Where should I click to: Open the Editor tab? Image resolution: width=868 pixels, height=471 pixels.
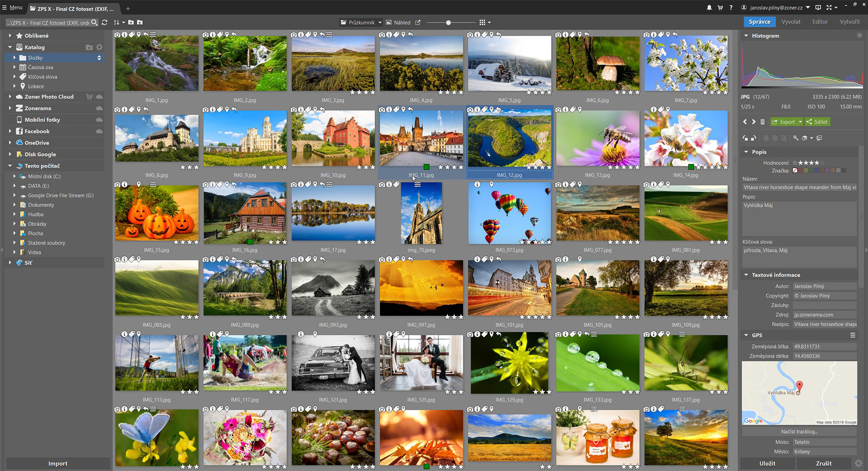click(x=820, y=22)
